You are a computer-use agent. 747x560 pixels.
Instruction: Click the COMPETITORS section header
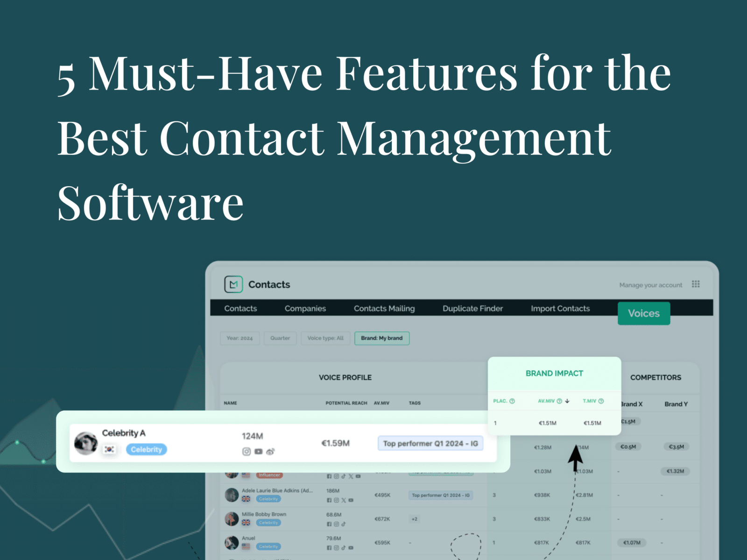point(655,377)
